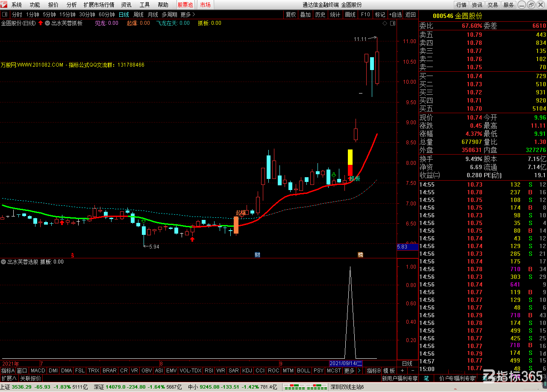Image resolution: width=547 pixels, height=392 pixels.
Task: Collapse the 扩展∧ panel
Action: (x=9, y=378)
